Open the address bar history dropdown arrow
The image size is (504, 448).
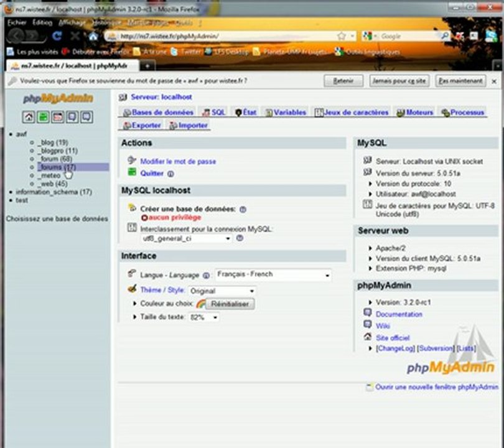point(352,36)
